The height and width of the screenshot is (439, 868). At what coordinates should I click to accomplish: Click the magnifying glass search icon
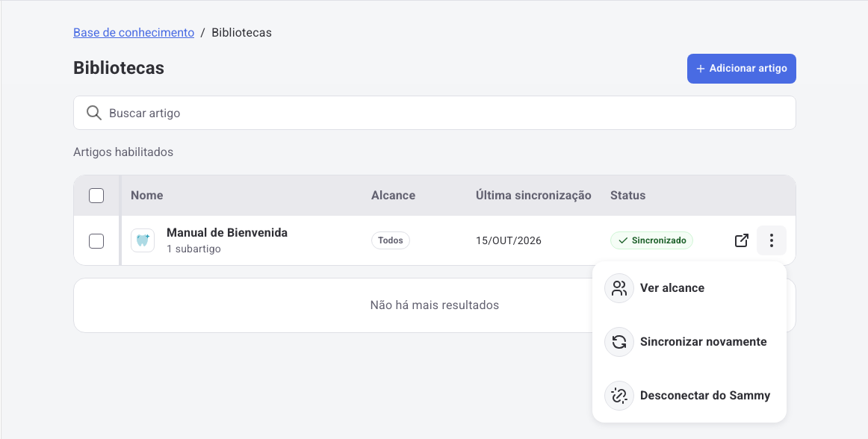(94, 113)
